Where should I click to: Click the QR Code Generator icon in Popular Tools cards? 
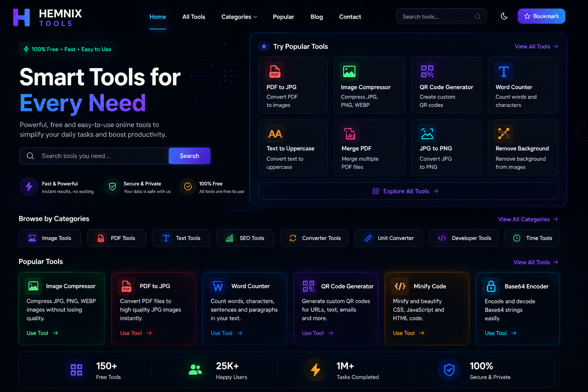click(309, 286)
